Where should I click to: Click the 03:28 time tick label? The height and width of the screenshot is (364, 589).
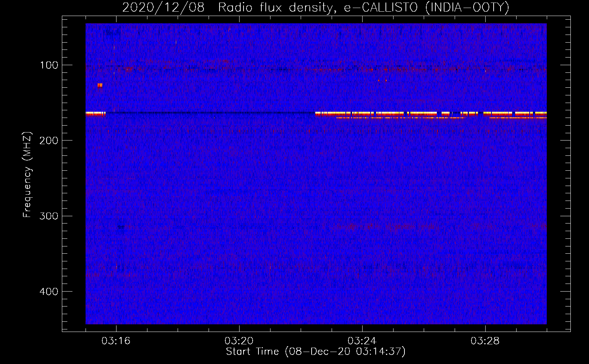[x=485, y=341]
